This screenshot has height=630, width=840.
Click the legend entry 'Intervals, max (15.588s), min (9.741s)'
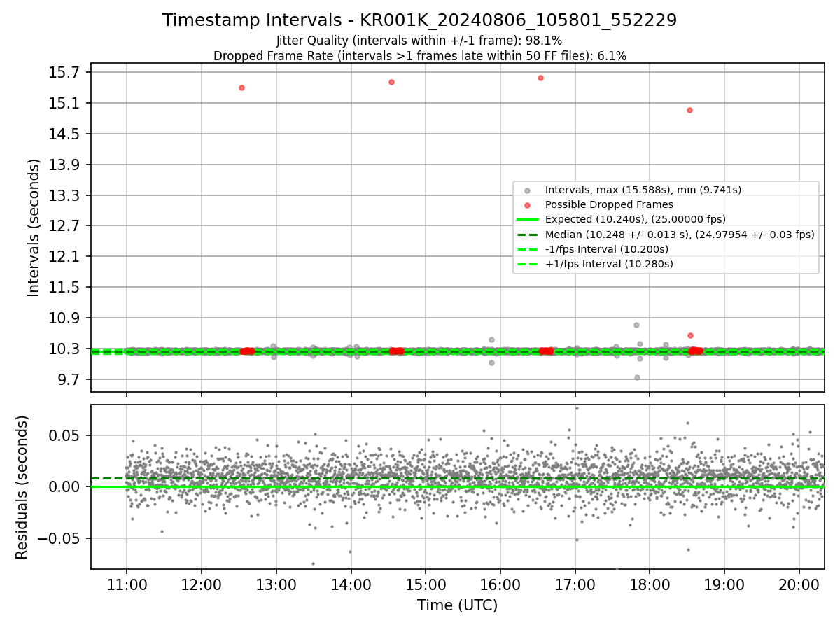click(x=643, y=190)
